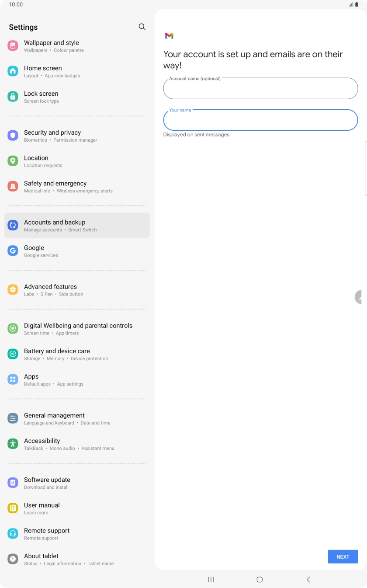Tap the Software update icon
The height and width of the screenshot is (588, 367).
[x=13, y=483]
